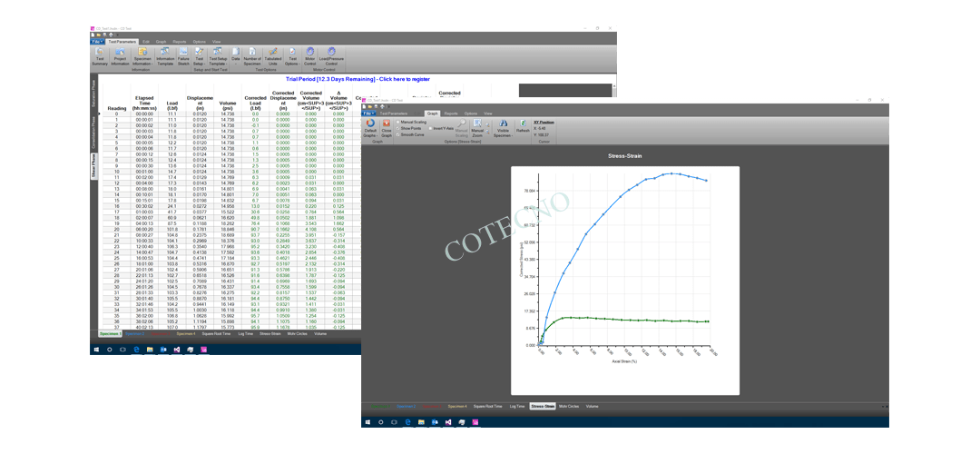980x454 pixels.
Task: Open Edge browser on front window taskbar
Action: 407,423
